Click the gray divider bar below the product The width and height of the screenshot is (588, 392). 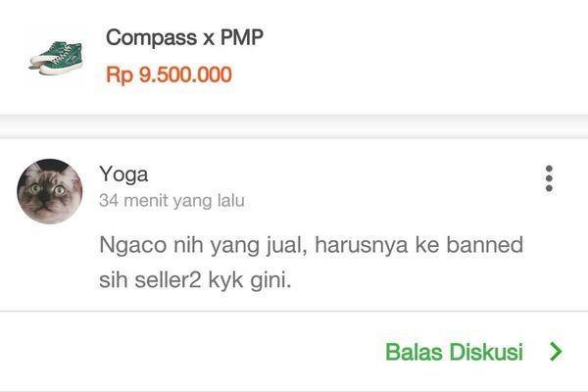[x=294, y=126]
